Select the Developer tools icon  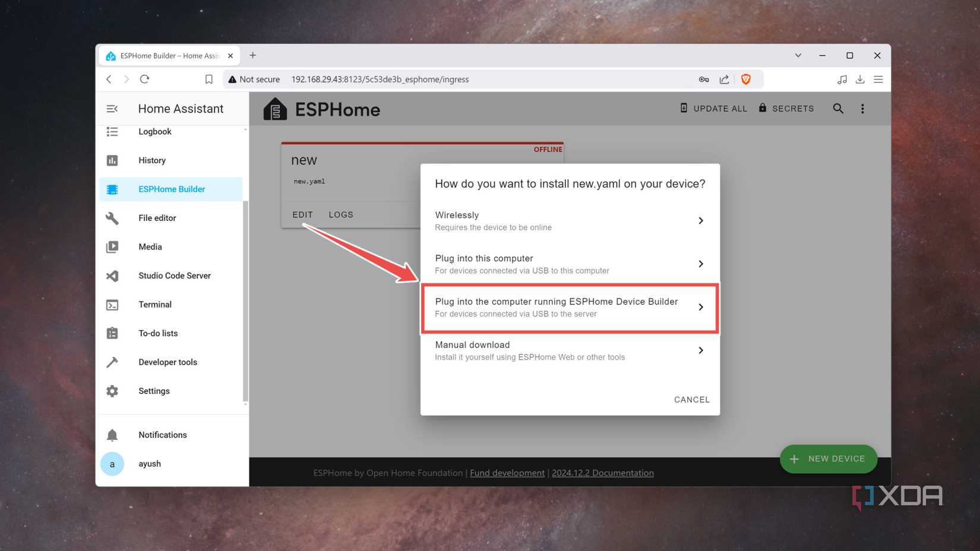click(x=112, y=362)
